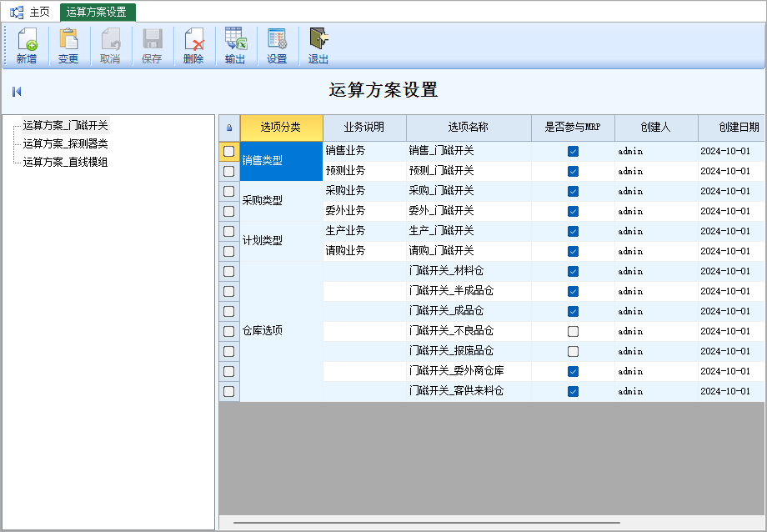
Task: Switch to the 主页 tab
Action: (40, 13)
